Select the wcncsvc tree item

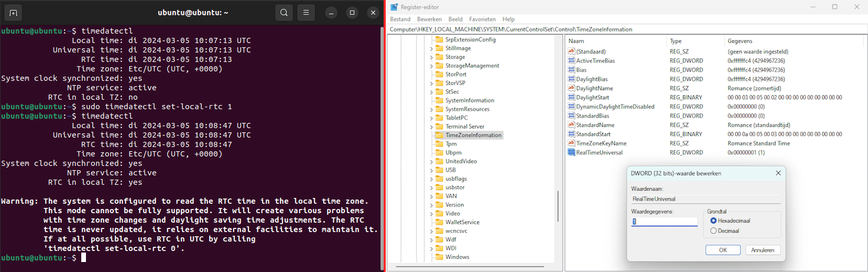click(456, 231)
